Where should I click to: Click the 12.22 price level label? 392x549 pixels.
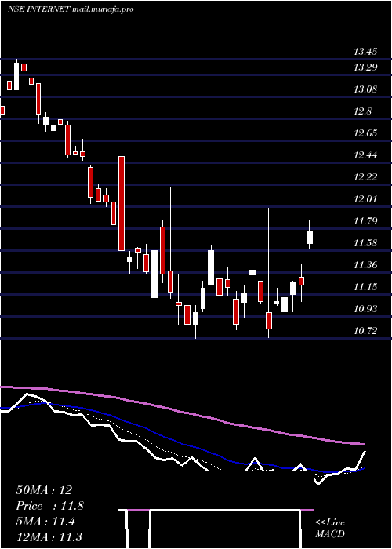[365, 177]
